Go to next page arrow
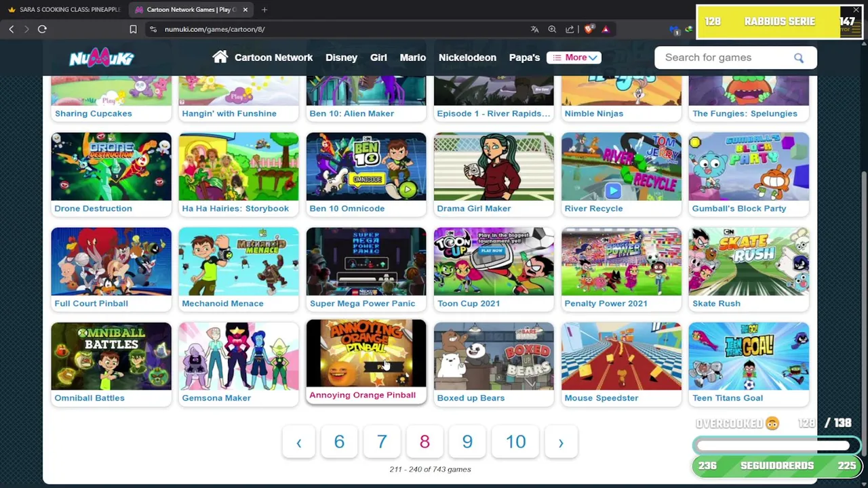The height and width of the screenshot is (488, 868). [561, 442]
